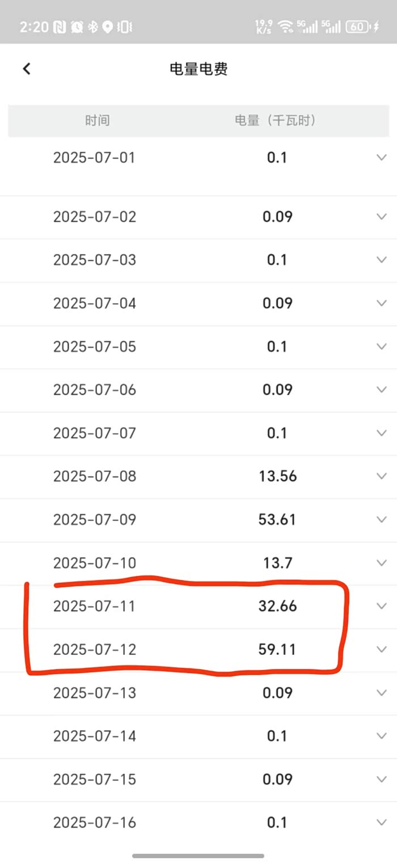This screenshot has width=397, height=868.
Task: Tap the bottom home gesture bar
Action: 198,856
